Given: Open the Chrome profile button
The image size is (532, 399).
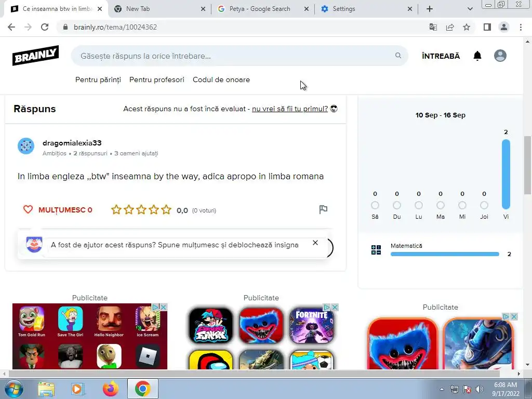Looking at the screenshot, I should (504, 27).
